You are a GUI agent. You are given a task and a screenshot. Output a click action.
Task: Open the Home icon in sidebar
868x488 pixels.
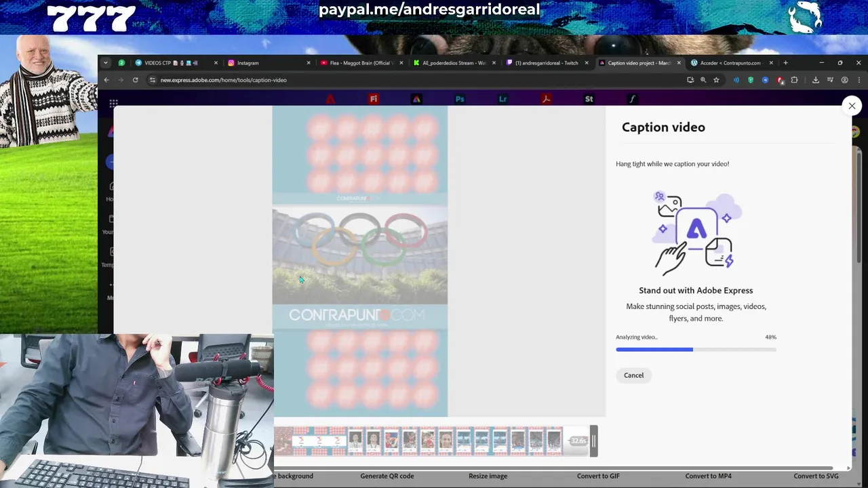coord(111,187)
